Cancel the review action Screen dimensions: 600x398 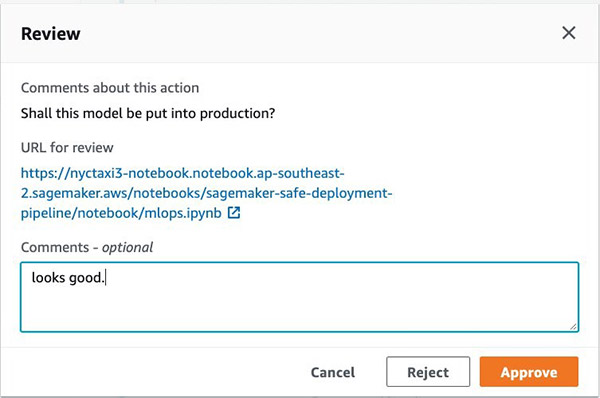coord(333,372)
